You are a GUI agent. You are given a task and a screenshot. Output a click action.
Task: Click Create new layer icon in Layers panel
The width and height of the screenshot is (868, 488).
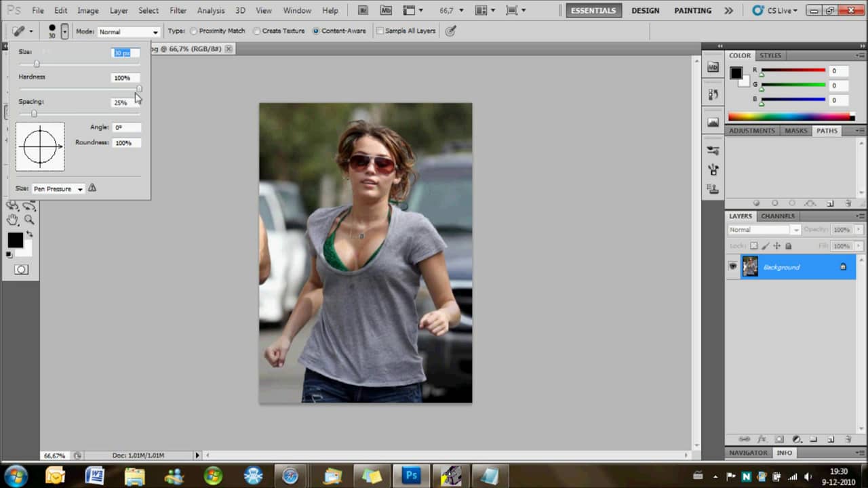point(830,439)
